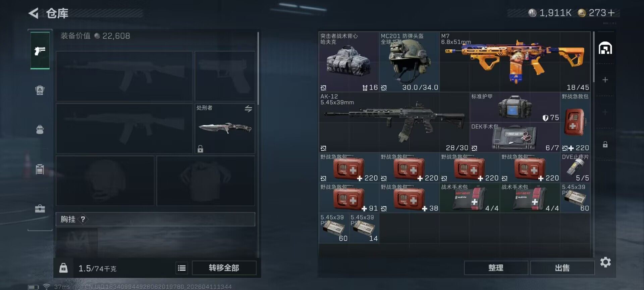644x290 pixels.
Task: Add a new stash page with plus icon
Action: pyautogui.click(x=605, y=80)
